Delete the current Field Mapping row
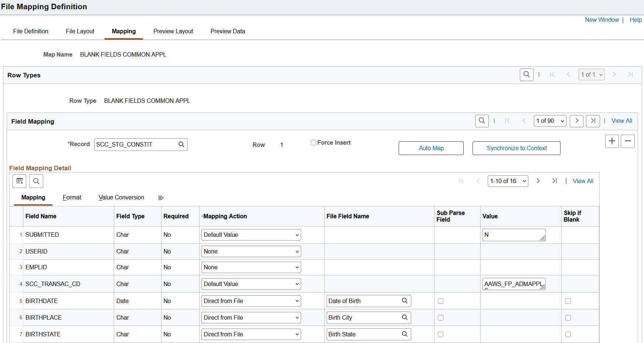This screenshot has width=644, height=343. (x=628, y=141)
